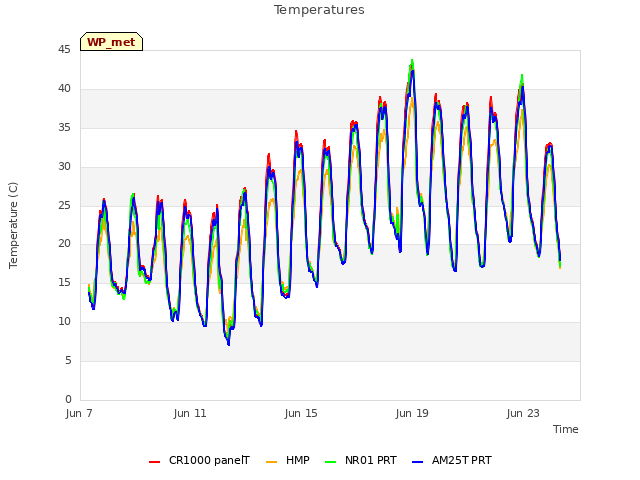The width and height of the screenshot is (640, 480).
Task: Toggle the NR01 PRT legend entry
Action: coord(361,460)
